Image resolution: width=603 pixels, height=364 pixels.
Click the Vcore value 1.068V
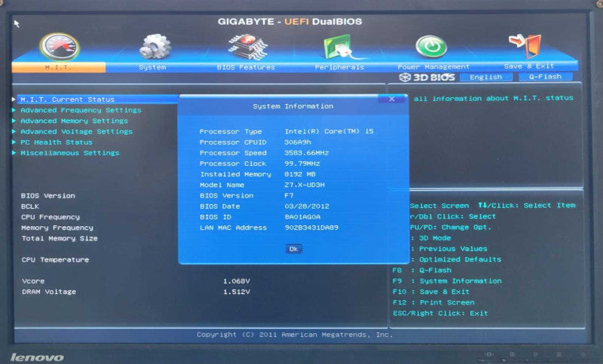(237, 281)
